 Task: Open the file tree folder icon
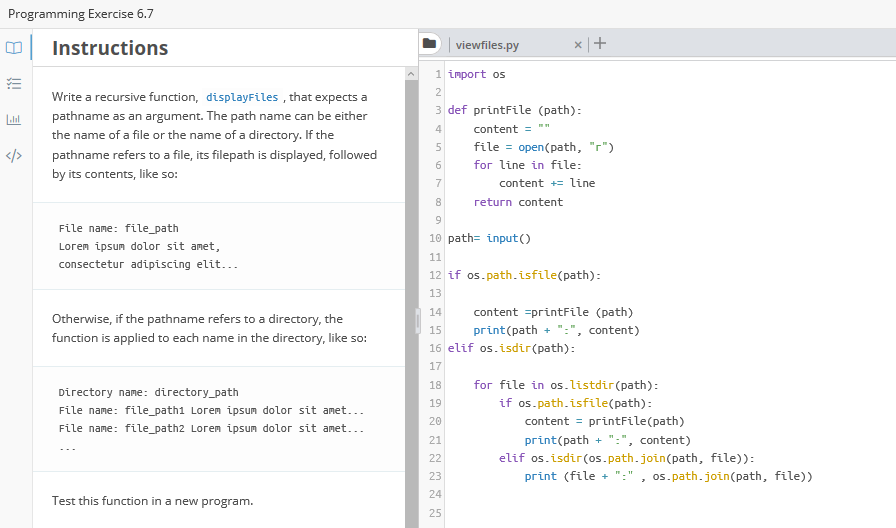(x=429, y=43)
